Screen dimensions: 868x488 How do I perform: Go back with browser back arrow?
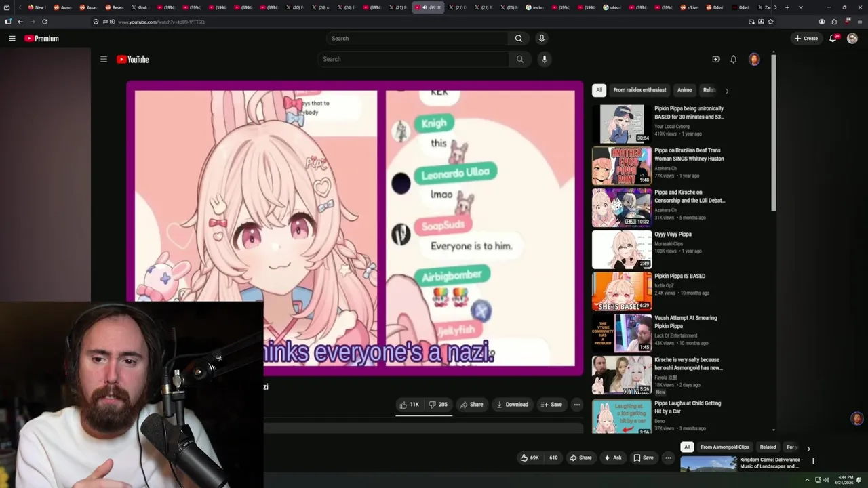pos(20,22)
